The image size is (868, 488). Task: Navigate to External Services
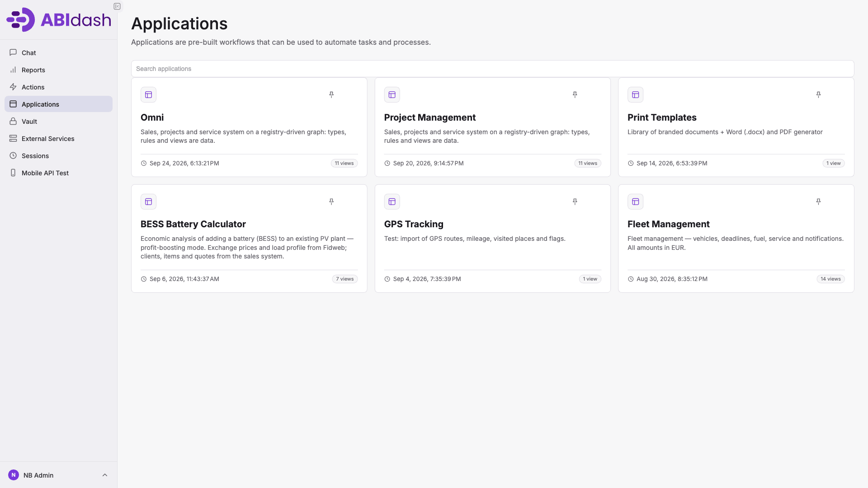(x=58, y=139)
